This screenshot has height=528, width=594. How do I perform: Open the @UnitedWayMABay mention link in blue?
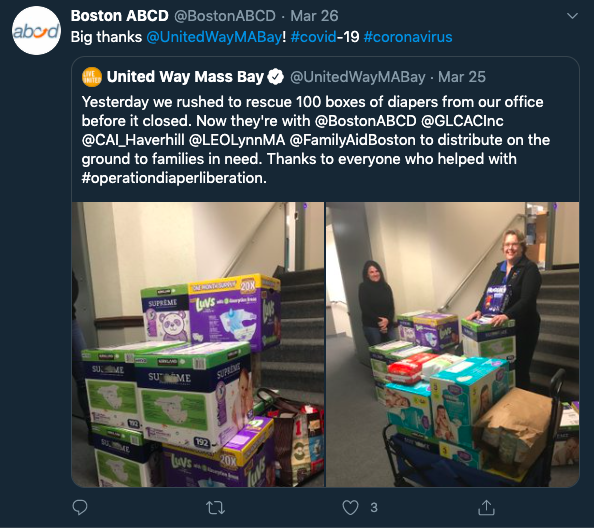214,37
